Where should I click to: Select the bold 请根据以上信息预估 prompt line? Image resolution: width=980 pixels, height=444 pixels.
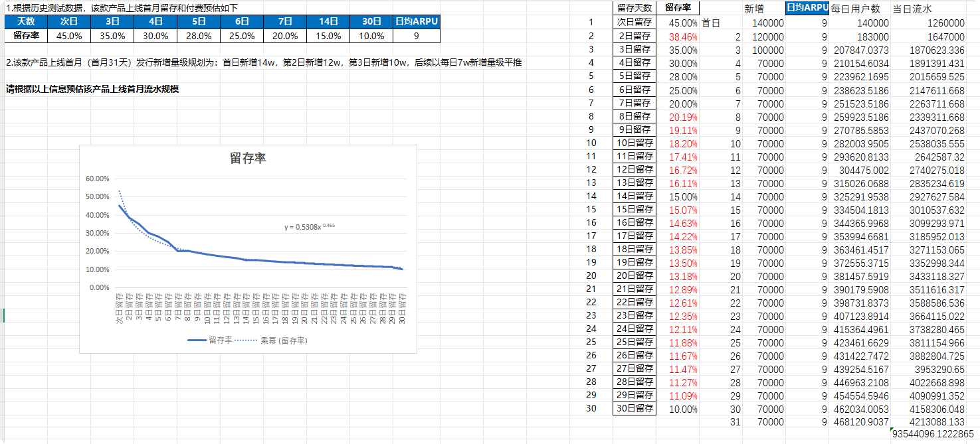[92, 89]
